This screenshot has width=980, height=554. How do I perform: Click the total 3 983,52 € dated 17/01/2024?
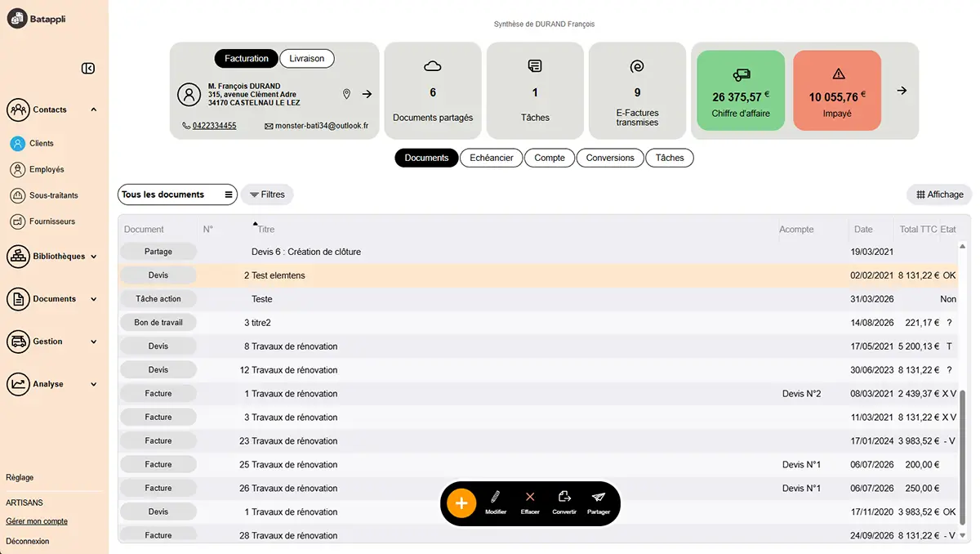[919, 441]
